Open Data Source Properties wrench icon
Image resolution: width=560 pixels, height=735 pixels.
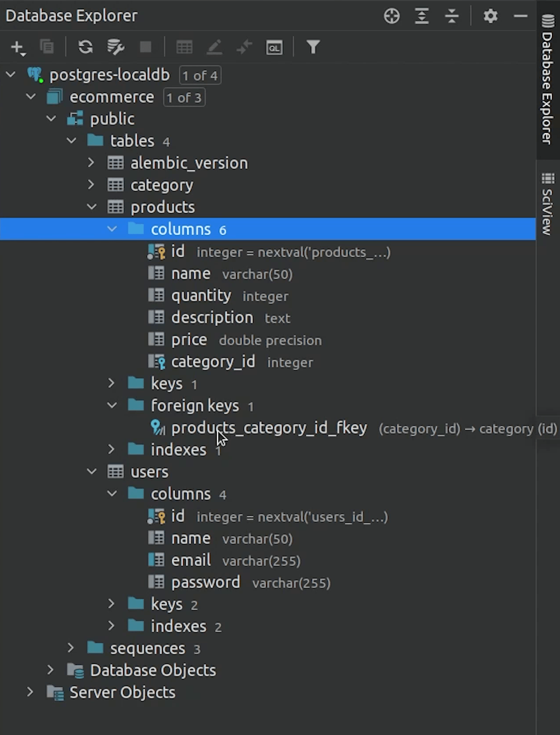tap(116, 47)
